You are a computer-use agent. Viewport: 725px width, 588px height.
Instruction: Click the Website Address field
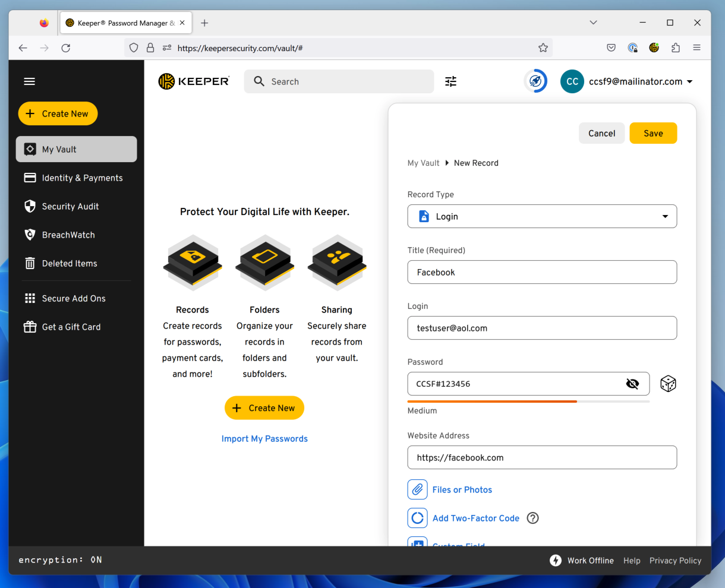pyautogui.click(x=542, y=457)
